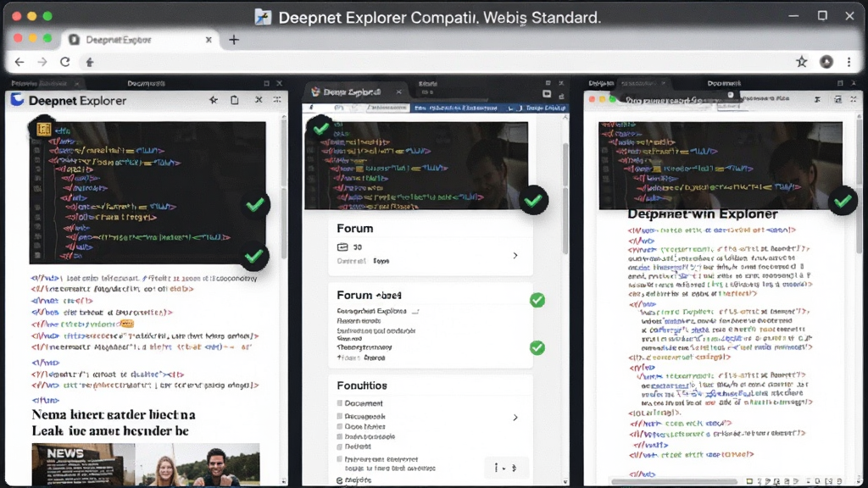Click the middle panel vertical scrollbar
The width and height of the screenshot is (868, 488).
click(565, 199)
